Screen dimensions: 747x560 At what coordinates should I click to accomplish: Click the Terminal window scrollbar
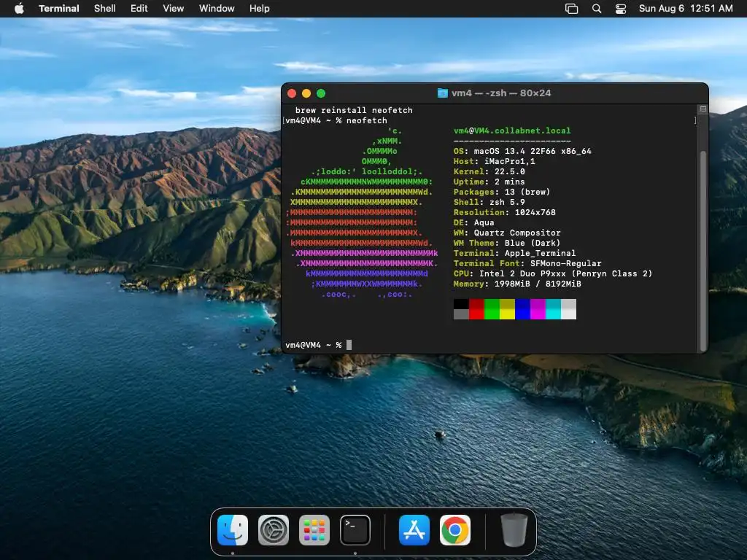pyautogui.click(x=703, y=251)
